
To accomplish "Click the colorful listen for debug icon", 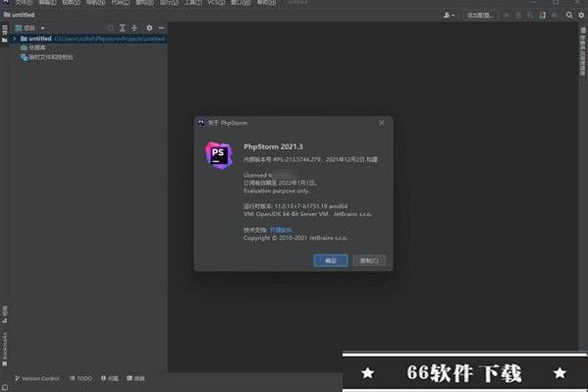I will [x=542, y=15].
